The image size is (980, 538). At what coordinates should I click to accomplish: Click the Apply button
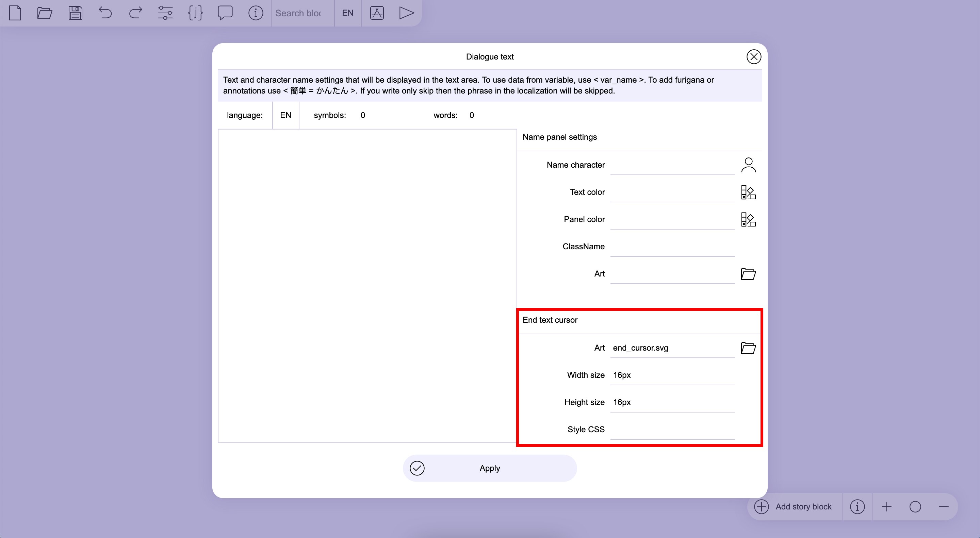tap(490, 468)
